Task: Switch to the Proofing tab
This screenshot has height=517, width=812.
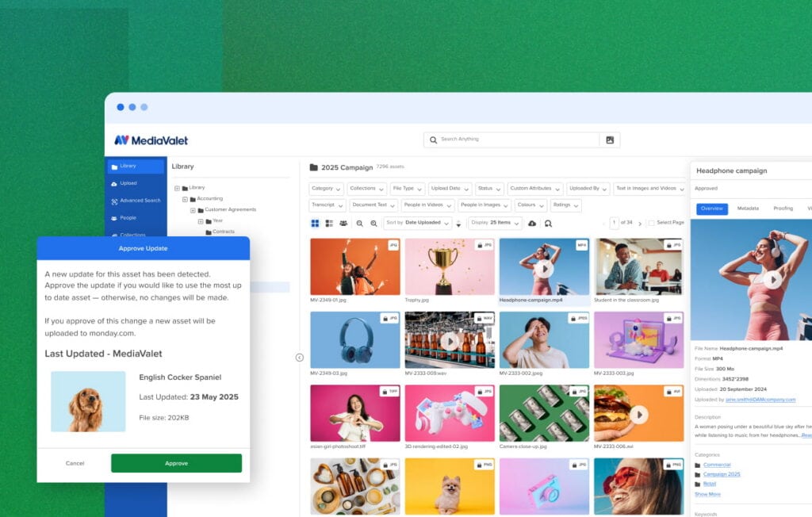Action: (x=783, y=209)
